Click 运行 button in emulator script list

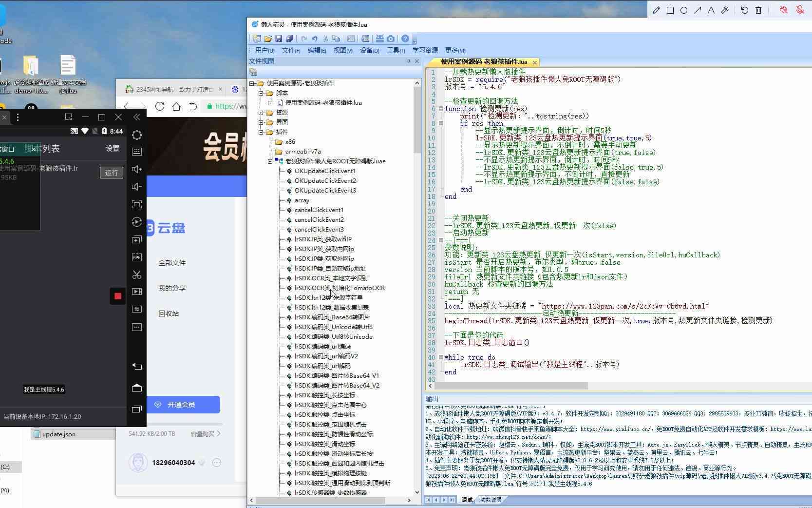[x=112, y=173]
